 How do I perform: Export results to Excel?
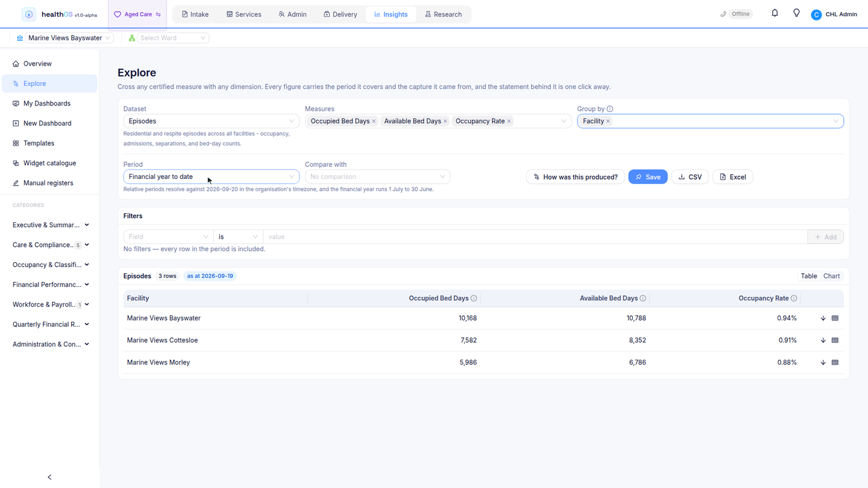point(733,177)
